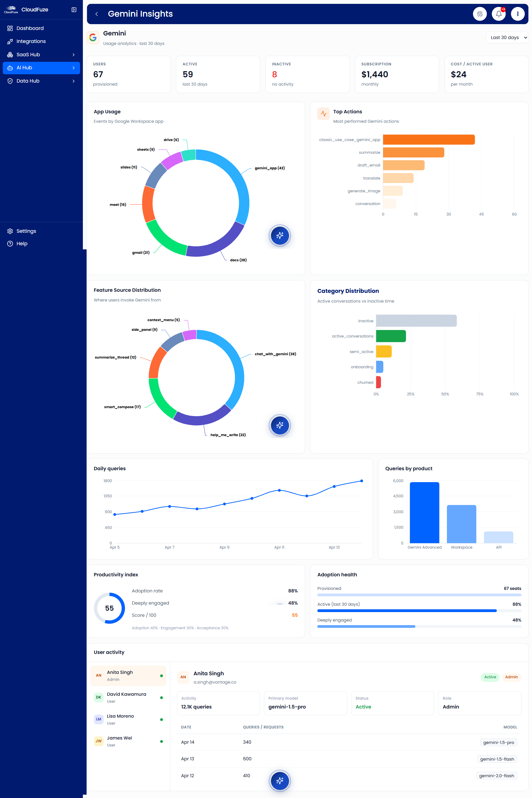Click the SaaS Hub cubes icon
This screenshot has width=532, height=798.
point(10,54)
